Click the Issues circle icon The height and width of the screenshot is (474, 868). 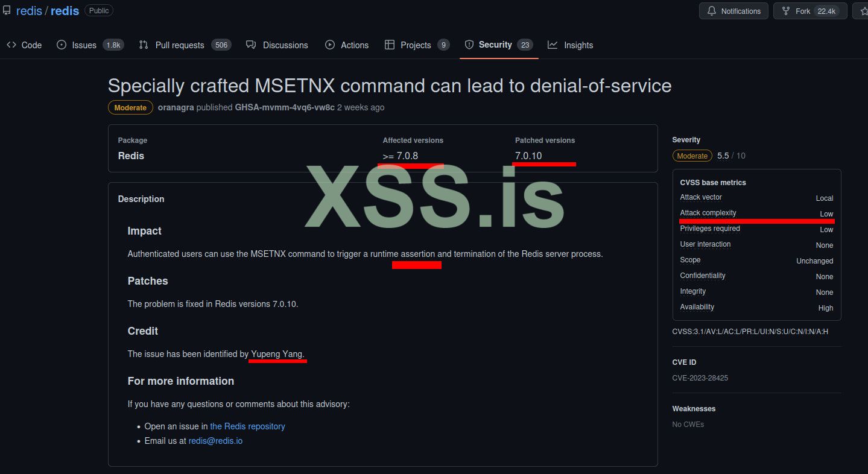coord(62,45)
